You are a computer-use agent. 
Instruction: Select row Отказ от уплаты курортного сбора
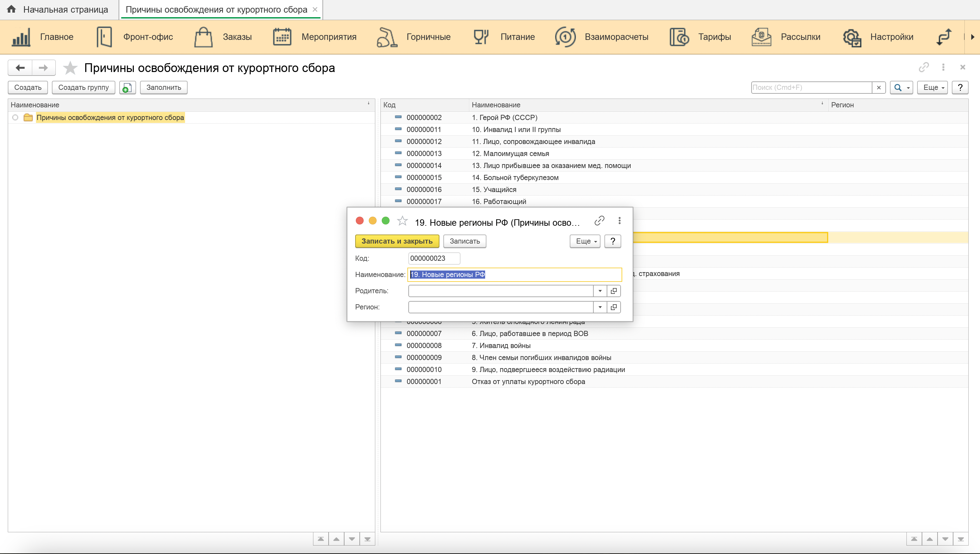click(x=674, y=381)
